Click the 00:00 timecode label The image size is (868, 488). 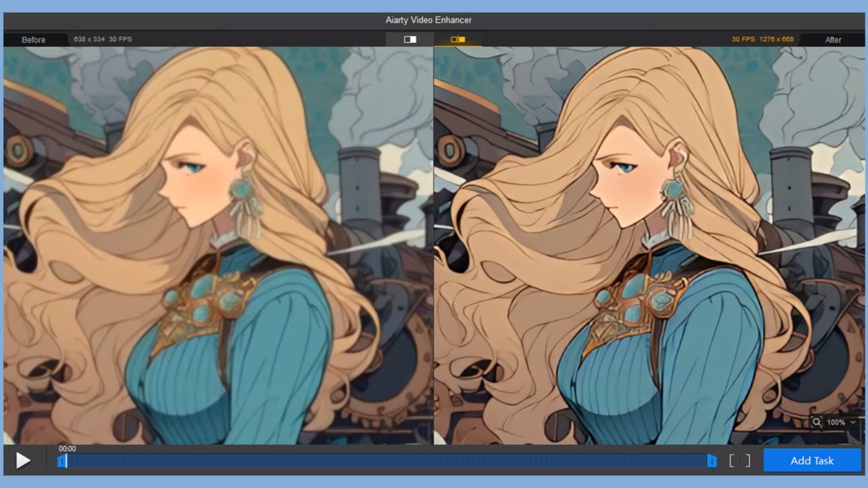(x=67, y=449)
